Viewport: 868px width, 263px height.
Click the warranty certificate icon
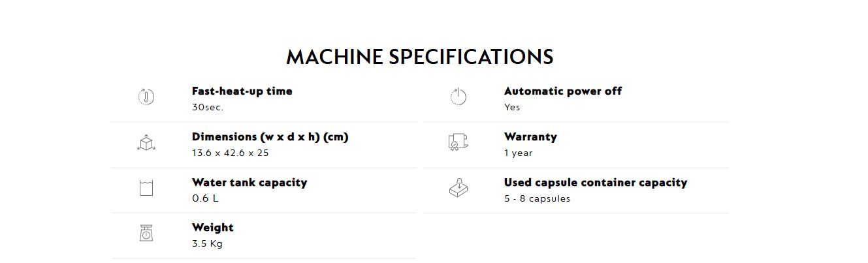point(458,142)
